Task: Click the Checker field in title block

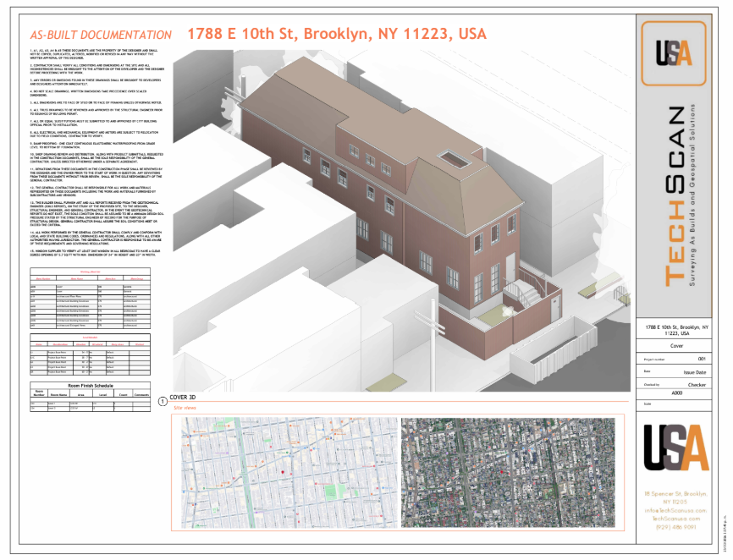Action: point(697,383)
